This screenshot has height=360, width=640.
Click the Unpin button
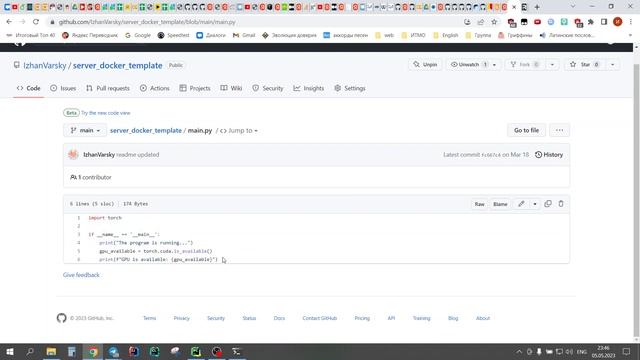click(425, 64)
